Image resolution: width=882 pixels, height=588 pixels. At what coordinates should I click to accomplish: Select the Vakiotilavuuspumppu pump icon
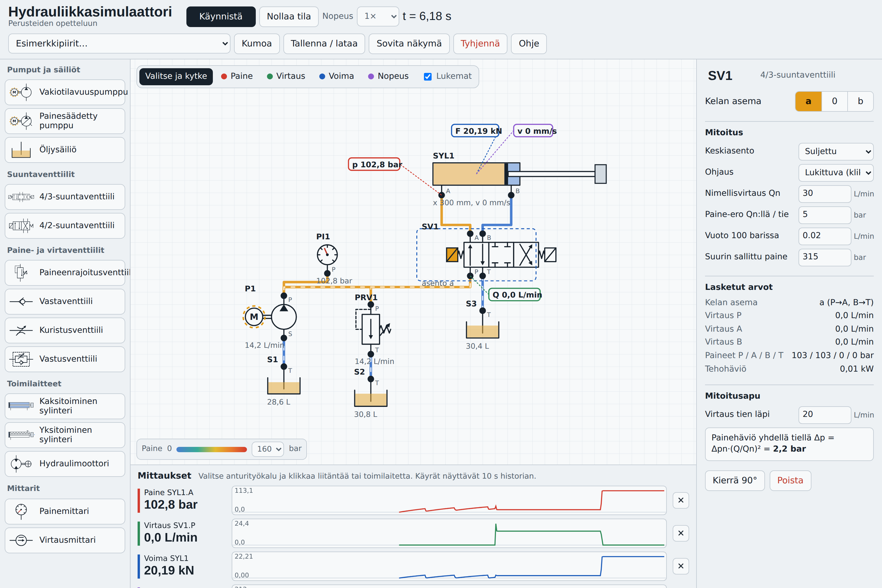[21, 92]
